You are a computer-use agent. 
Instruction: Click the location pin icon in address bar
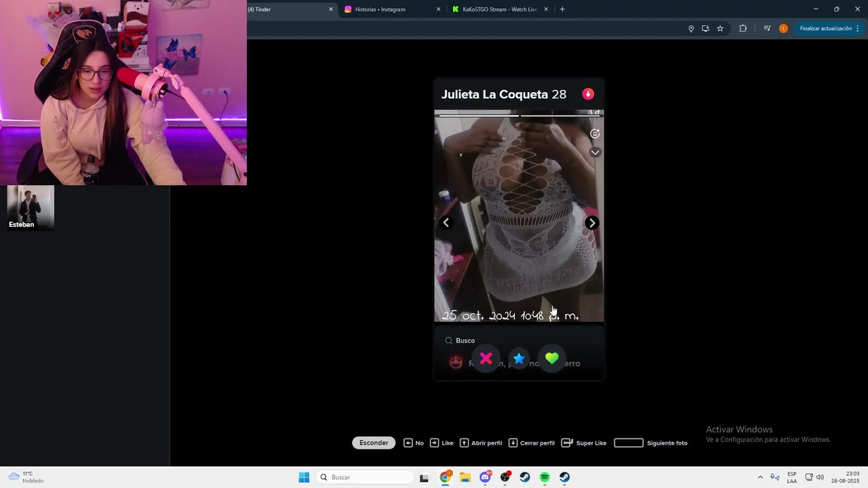coord(691,28)
